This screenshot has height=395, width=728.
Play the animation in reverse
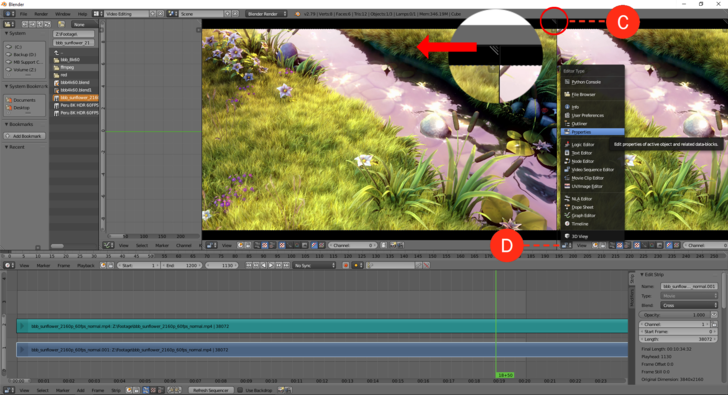264,265
